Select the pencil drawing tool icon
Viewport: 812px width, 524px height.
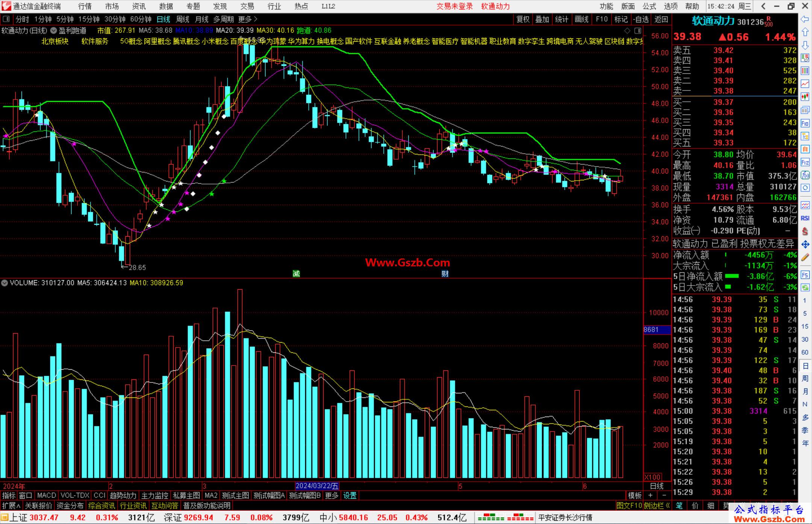[x=805, y=257]
